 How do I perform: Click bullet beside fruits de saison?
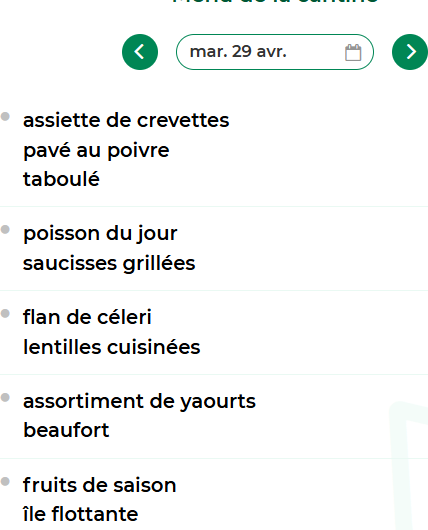coord(5,482)
